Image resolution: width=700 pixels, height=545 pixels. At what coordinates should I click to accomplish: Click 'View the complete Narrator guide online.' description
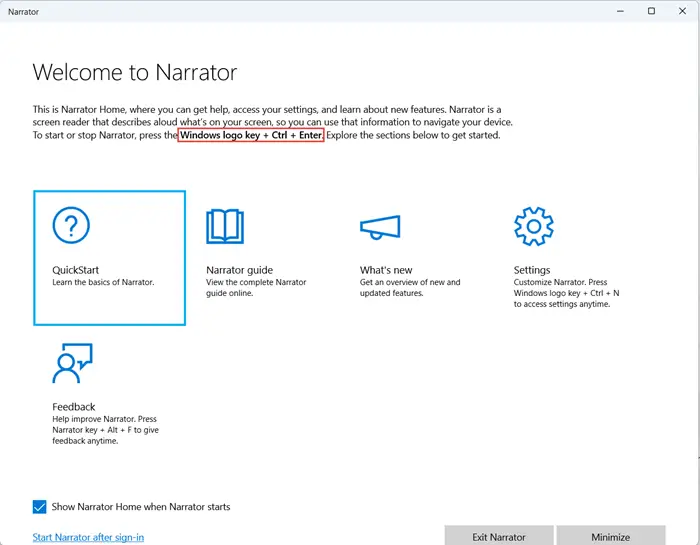pos(256,287)
